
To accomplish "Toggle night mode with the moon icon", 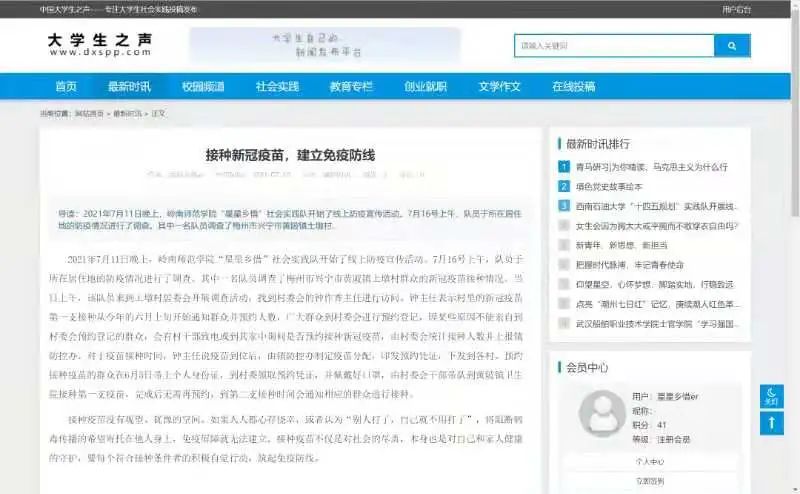I will pos(771,396).
